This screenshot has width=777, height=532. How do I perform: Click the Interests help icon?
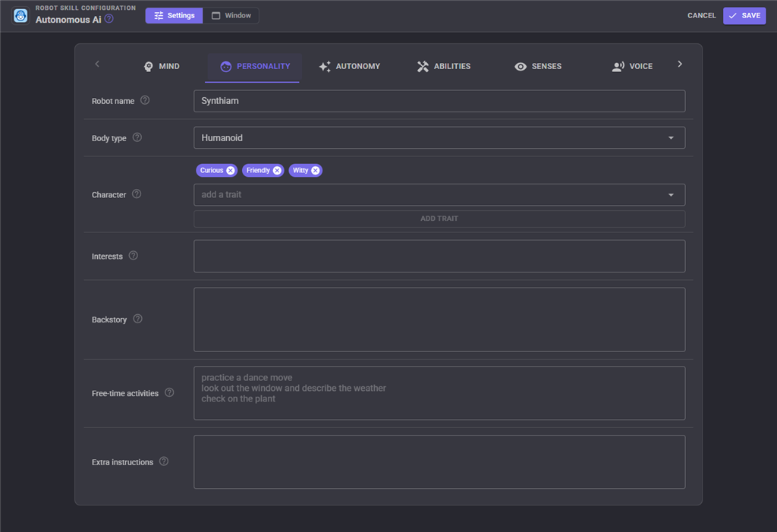click(134, 255)
